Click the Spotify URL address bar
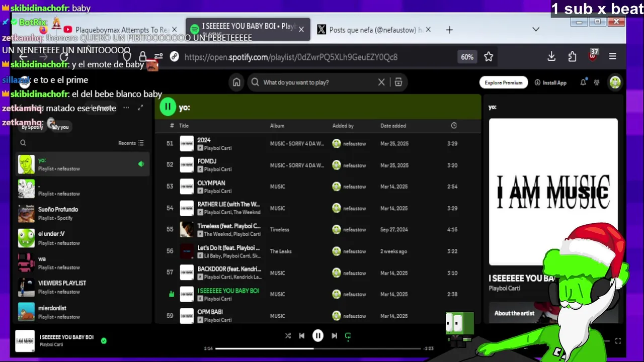Image resolution: width=644 pixels, height=362 pixels. [x=291, y=57]
